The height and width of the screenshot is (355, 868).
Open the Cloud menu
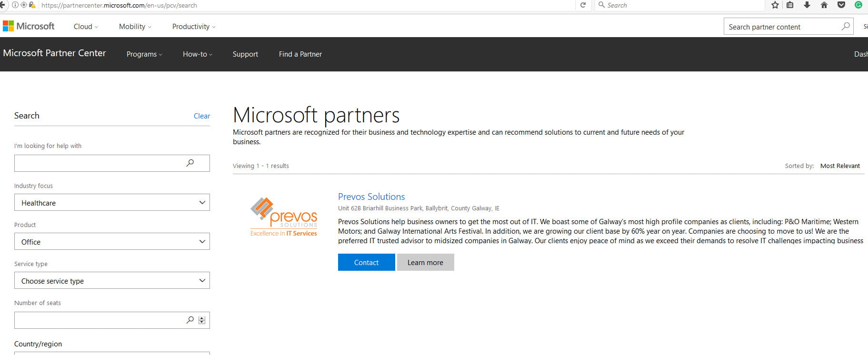(86, 27)
